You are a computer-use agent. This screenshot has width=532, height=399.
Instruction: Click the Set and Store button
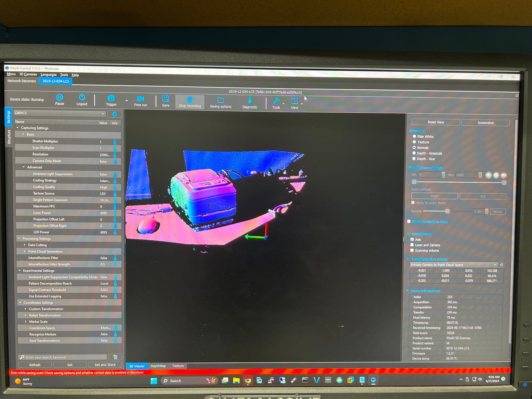pyautogui.click(x=105, y=365)
